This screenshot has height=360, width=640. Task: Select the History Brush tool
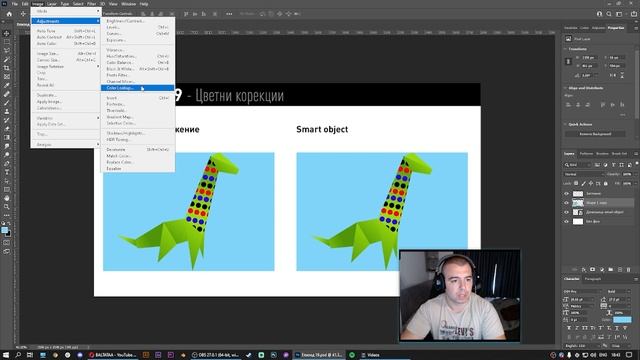coord(7,120)
